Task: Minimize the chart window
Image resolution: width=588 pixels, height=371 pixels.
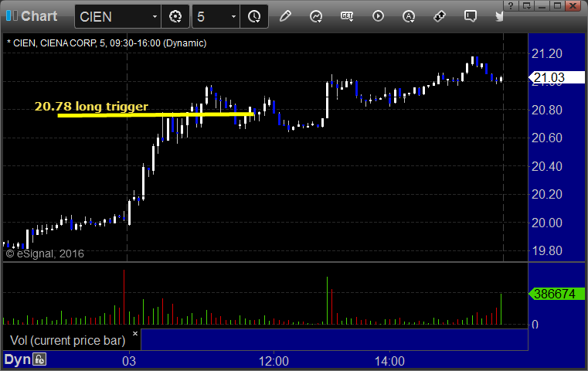Action: click(542, 5)
